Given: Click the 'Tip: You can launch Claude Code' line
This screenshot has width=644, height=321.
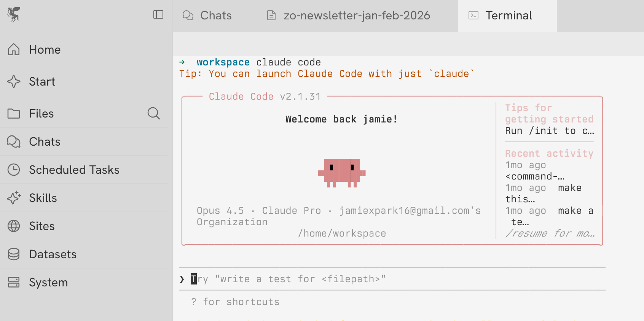Looking at the screenshot, I should click(327, 73).
